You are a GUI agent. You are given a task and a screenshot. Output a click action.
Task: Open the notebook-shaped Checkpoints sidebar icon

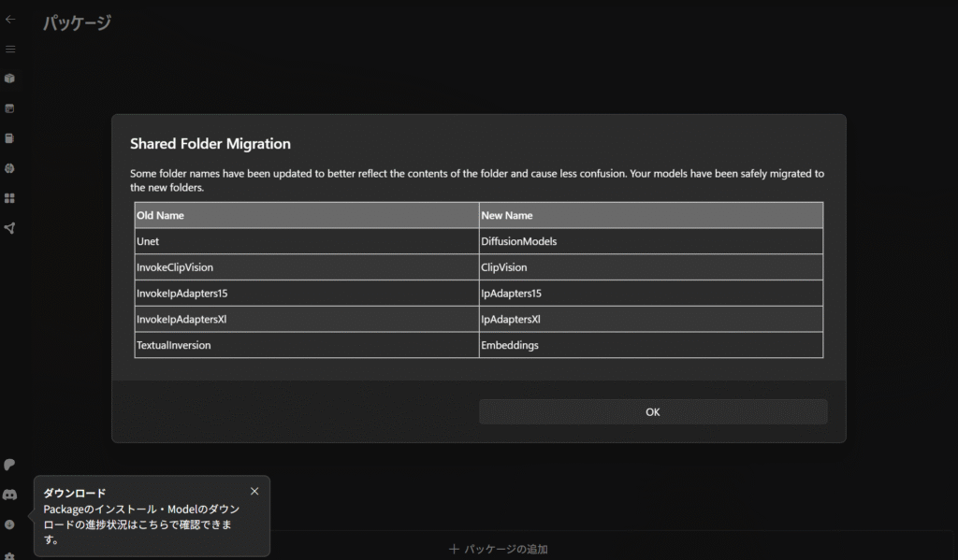pyautogui.click(x=10, y=138)
